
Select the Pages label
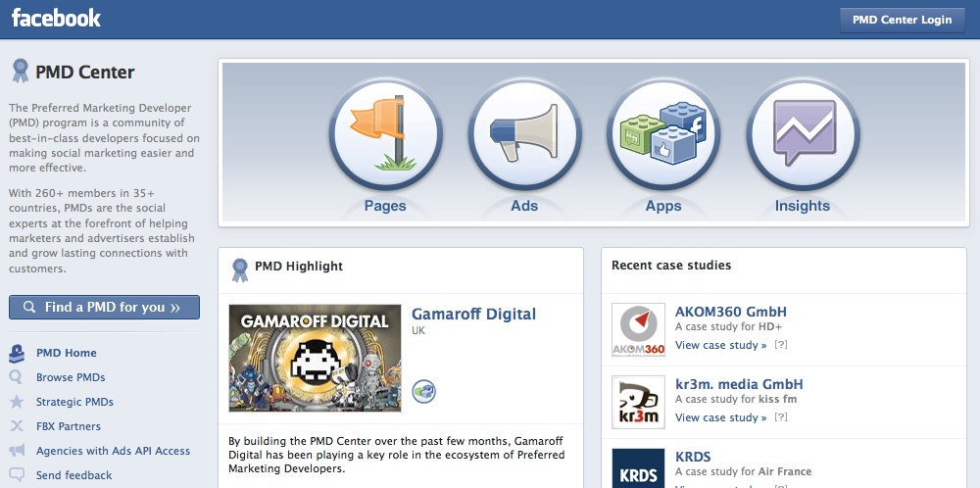click(385, 206)
